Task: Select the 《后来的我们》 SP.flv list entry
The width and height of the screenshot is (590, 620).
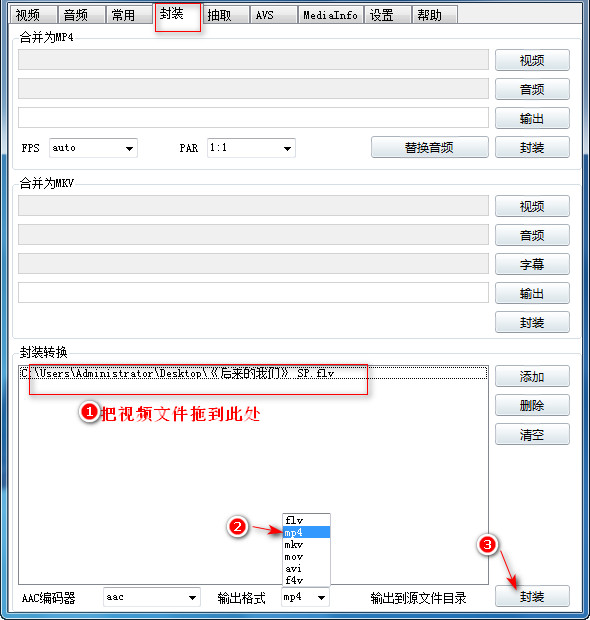Action: click(x=253, y=373)
